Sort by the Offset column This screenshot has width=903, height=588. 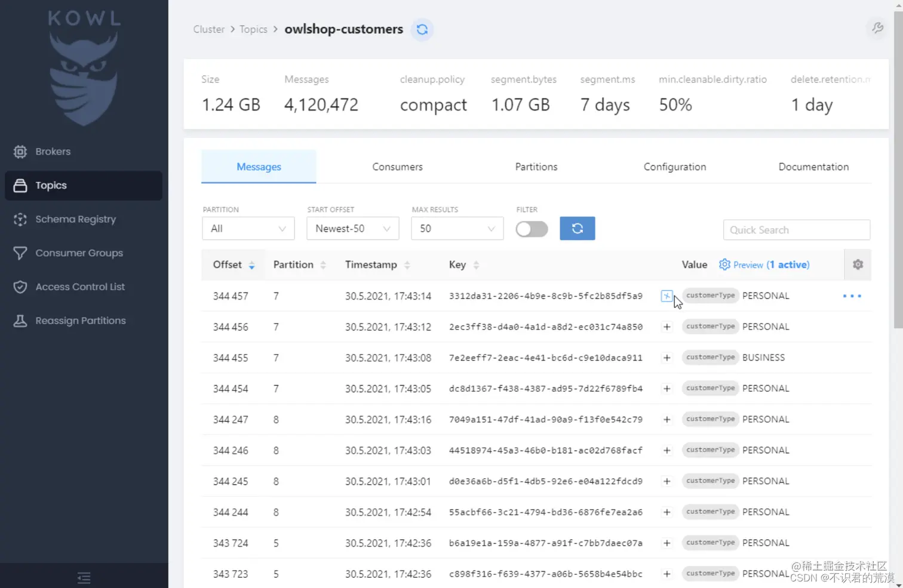tap(234, 264)
